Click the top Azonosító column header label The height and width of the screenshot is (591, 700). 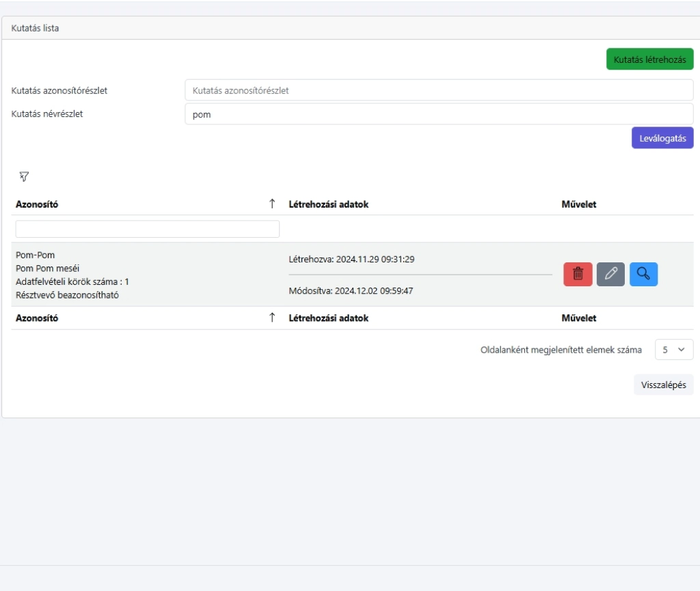pos(37,204)
